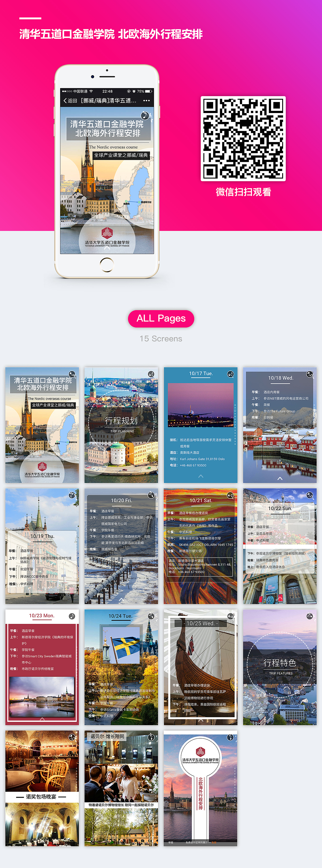
Task: Open the cover page screen thumbnail
Action: (x=42, y=425)
